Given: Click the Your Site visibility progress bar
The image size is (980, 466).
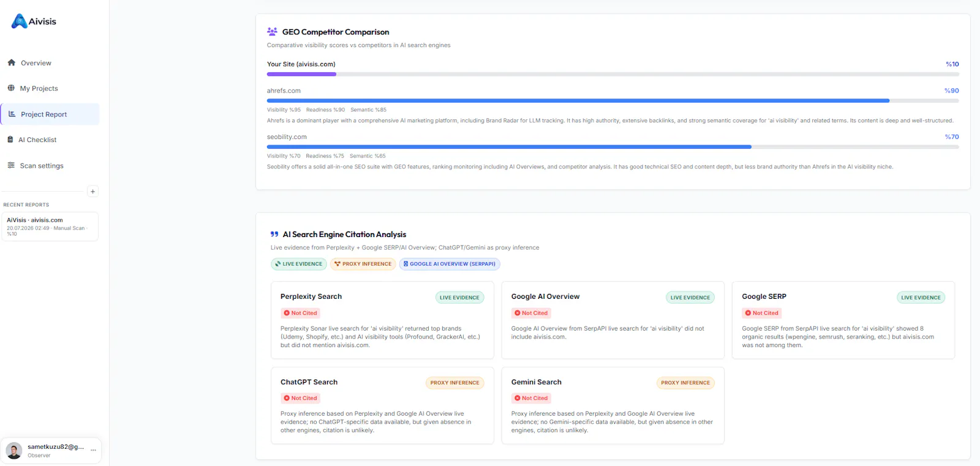Looking at the screenshot, I should [x=613, y=74].
